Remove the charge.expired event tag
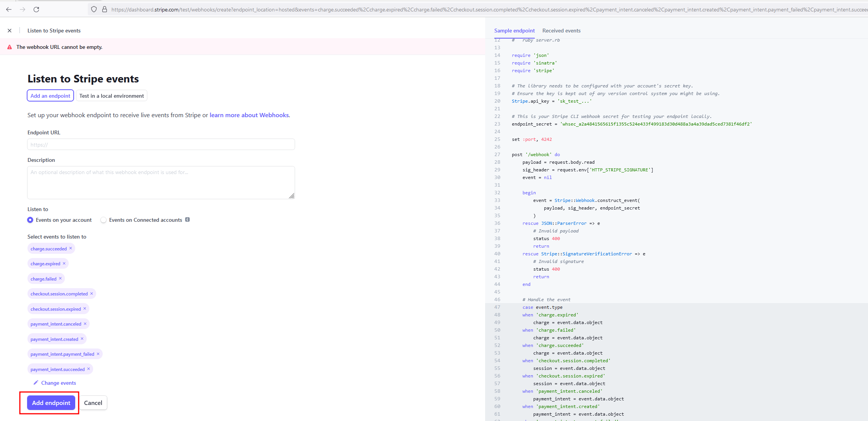 point(64,263)
